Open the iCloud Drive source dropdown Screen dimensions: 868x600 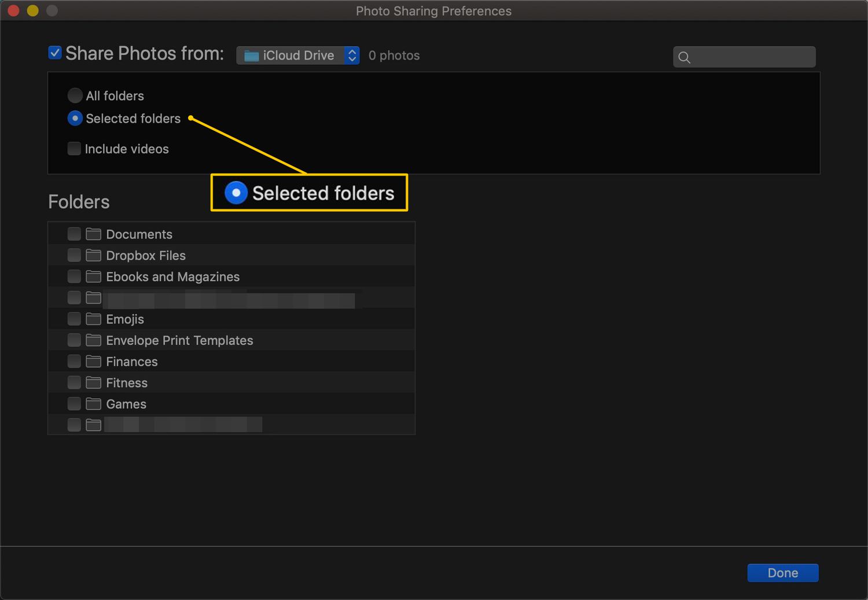[x=298, y=56]
